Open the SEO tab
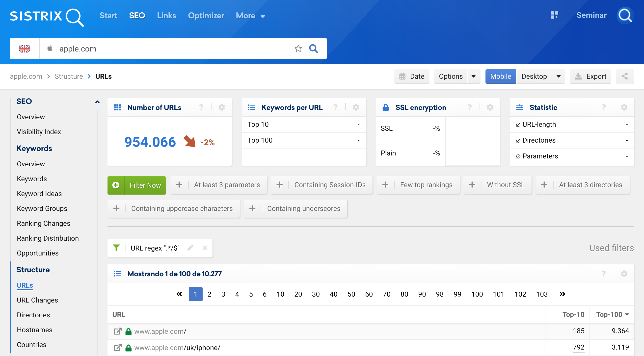The image size is (644, 356). [137, 16]
